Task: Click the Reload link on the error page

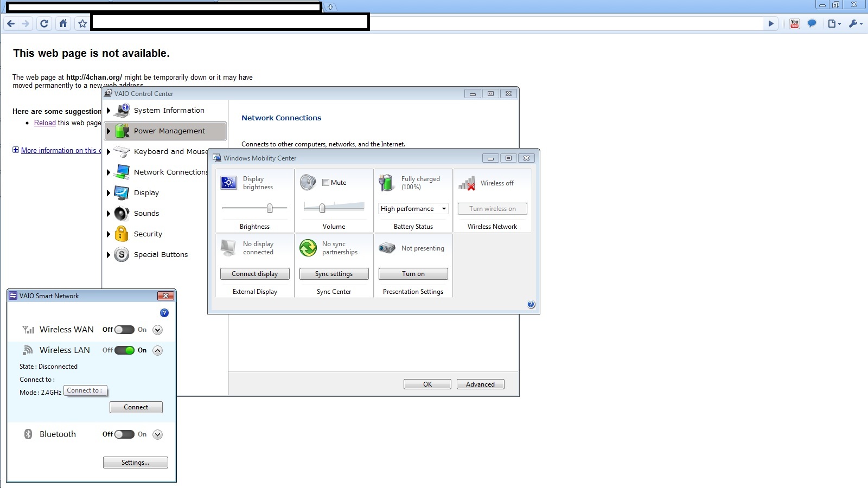Action: pyautogui.click(x=45, y=123)
